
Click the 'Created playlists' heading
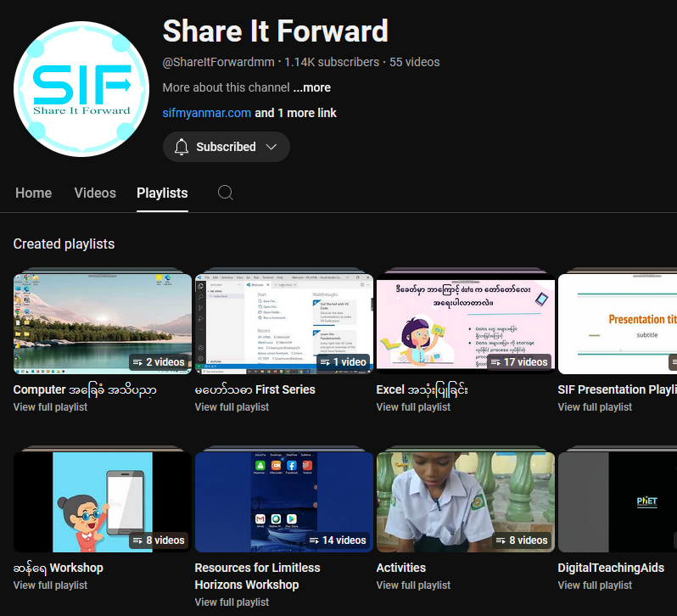coord(64,244)
